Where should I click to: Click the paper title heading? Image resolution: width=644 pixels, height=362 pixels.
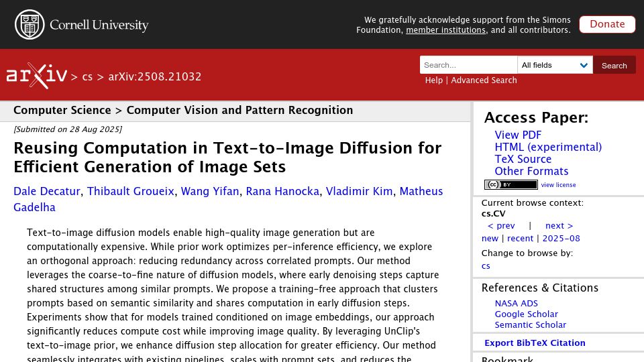click(x=227, y=157)
